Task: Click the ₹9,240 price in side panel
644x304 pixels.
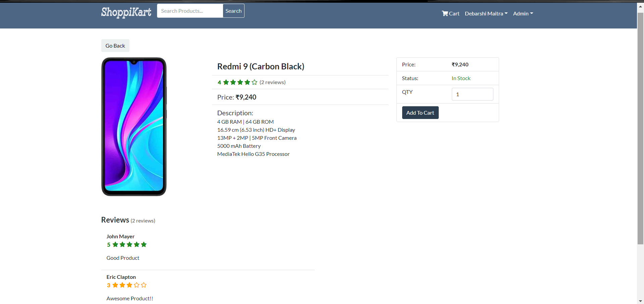Action: tap(460, 64)
